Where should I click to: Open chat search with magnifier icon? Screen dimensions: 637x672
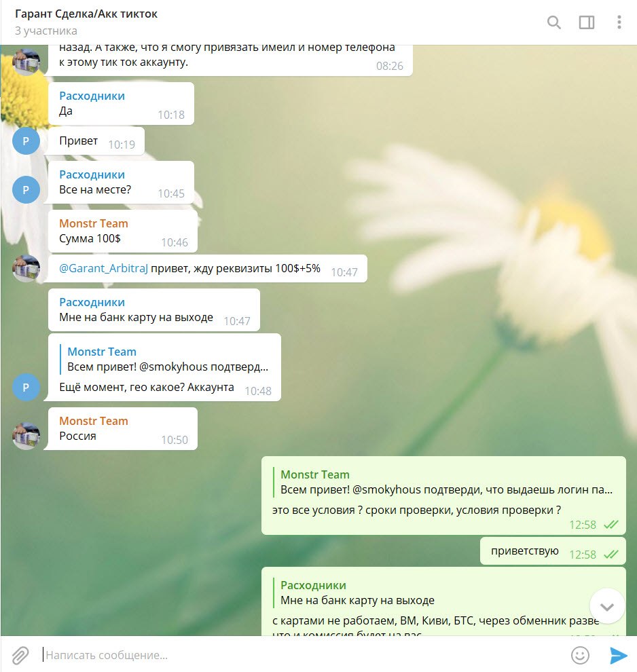pyautogui.click(x=554, y=22)
